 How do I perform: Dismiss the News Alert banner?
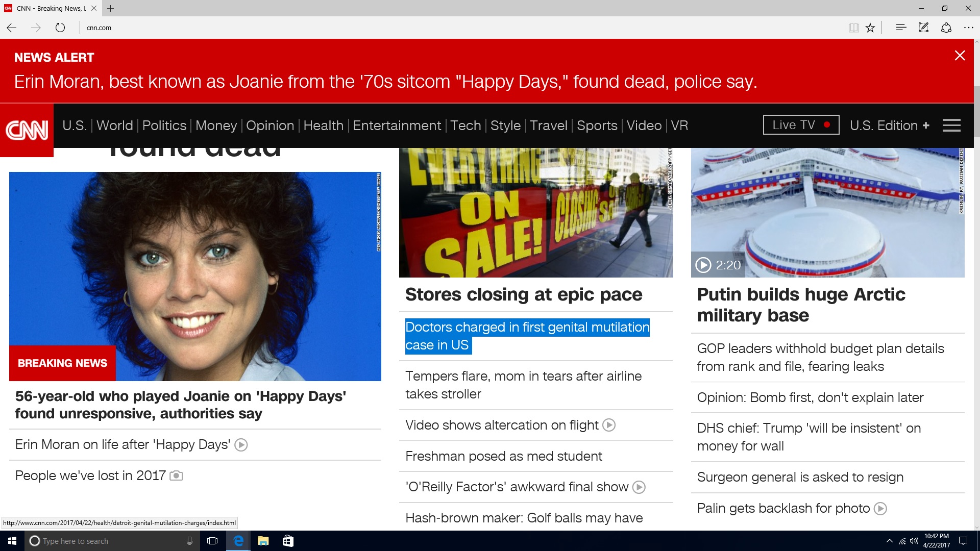960,56
